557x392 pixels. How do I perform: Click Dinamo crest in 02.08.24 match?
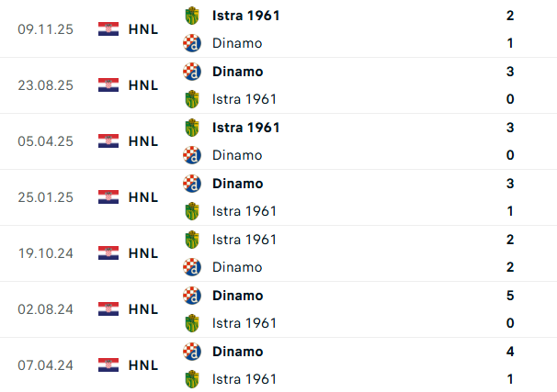(x=192, y=296)
